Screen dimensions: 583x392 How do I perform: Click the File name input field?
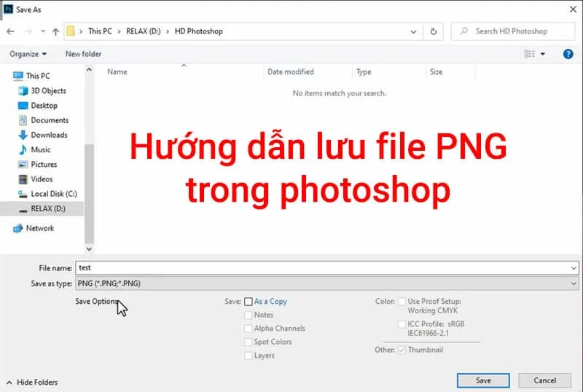tap(322, 268)
